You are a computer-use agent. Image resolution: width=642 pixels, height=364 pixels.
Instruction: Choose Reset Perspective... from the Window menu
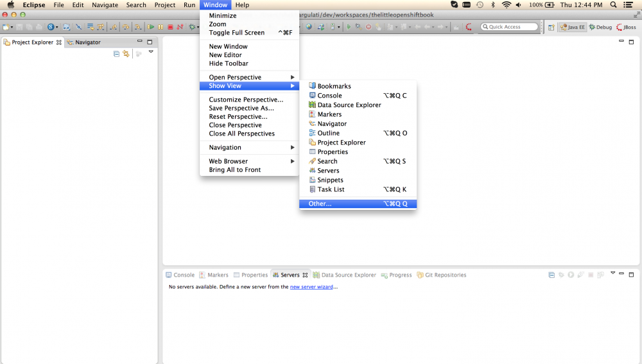pyautogui.click(x=238, y=117)
